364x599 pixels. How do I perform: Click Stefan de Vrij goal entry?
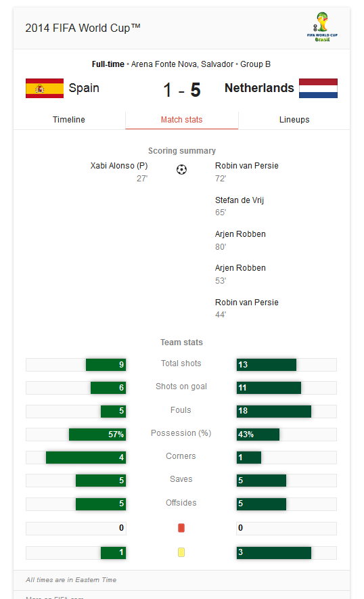point(240,206)
